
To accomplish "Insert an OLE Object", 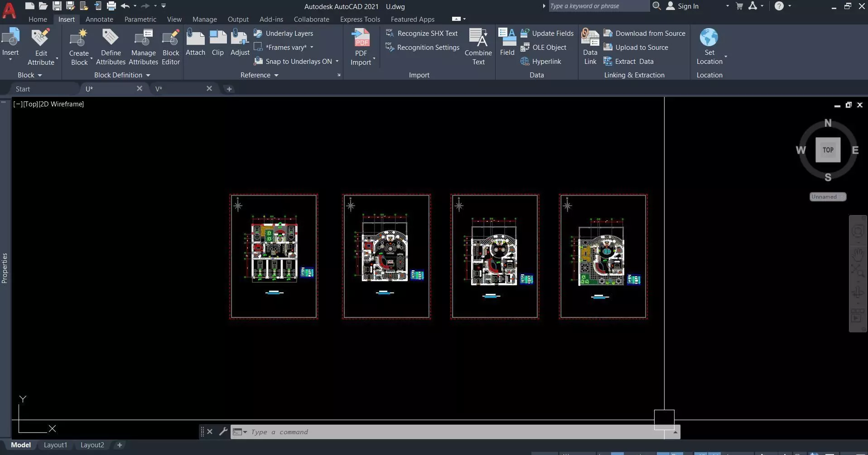I will point(544,48).
